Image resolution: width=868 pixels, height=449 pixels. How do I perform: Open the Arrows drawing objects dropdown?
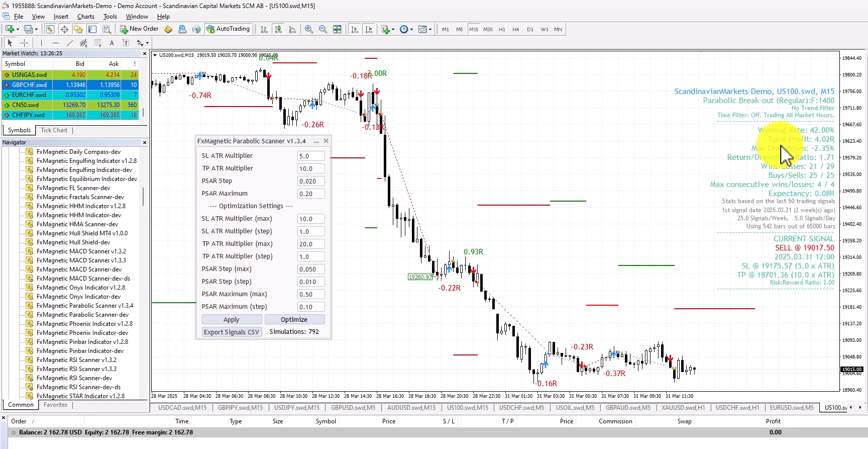coord(147,43)
